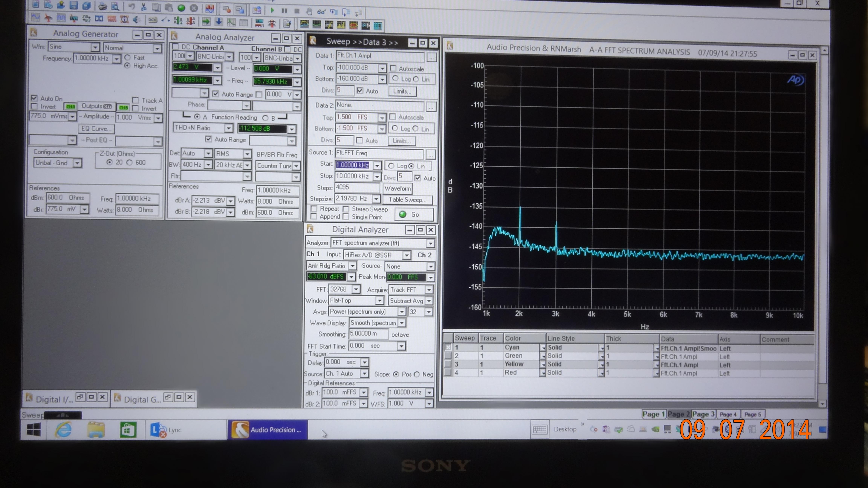The width and height of the screenshot is (868, 488).
Task: Click the Undo arrow toolbar icon
Action: tap(131, 6)
